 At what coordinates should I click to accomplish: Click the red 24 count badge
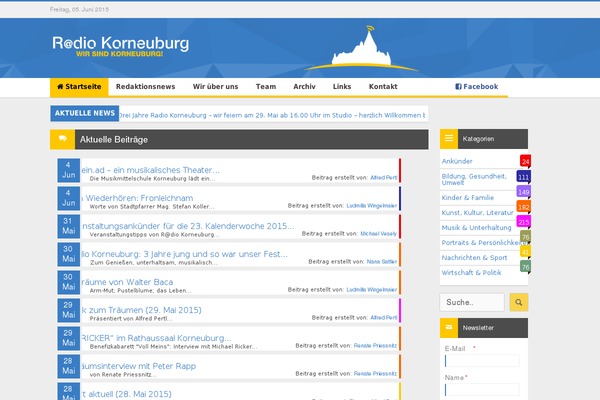[525, 161]
